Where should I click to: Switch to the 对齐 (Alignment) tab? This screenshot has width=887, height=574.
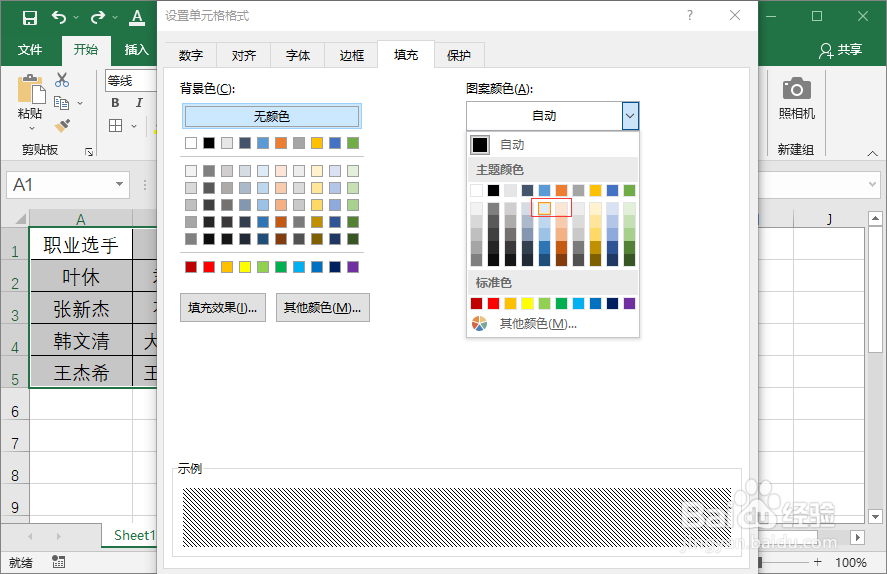pos(244,55)
